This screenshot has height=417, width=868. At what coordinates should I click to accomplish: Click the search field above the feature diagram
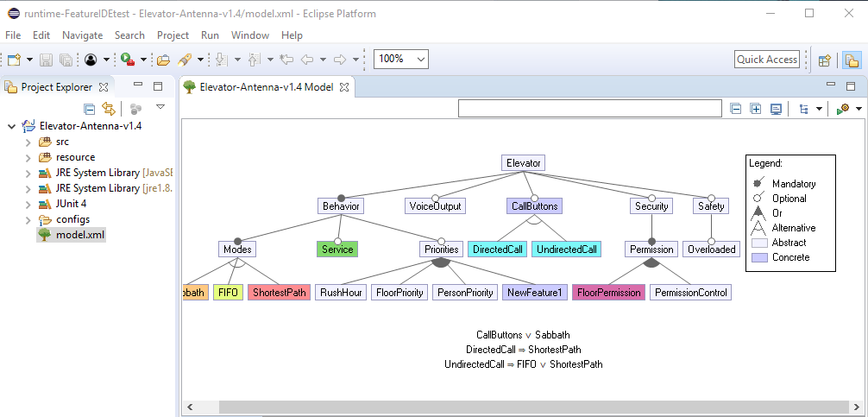590,109
